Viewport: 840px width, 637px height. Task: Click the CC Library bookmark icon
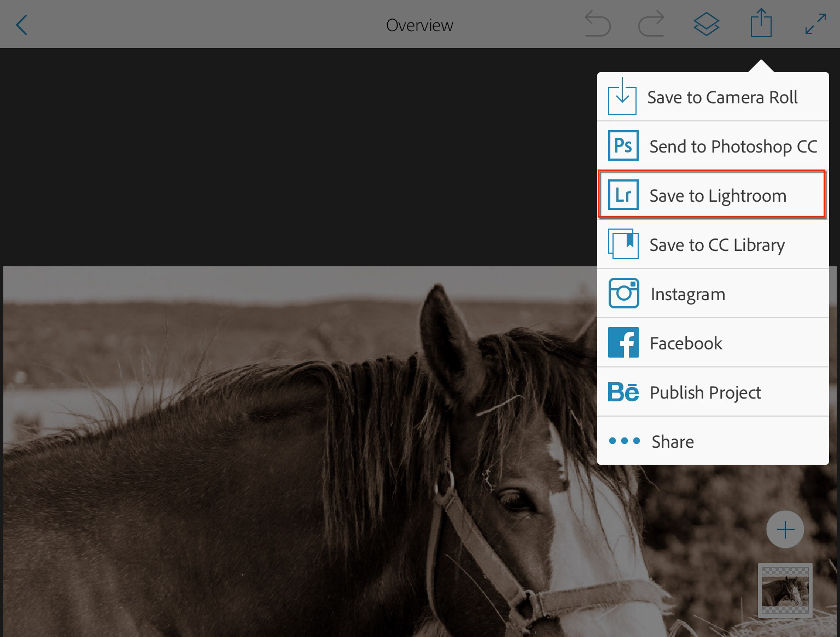[x=623, y=244]
